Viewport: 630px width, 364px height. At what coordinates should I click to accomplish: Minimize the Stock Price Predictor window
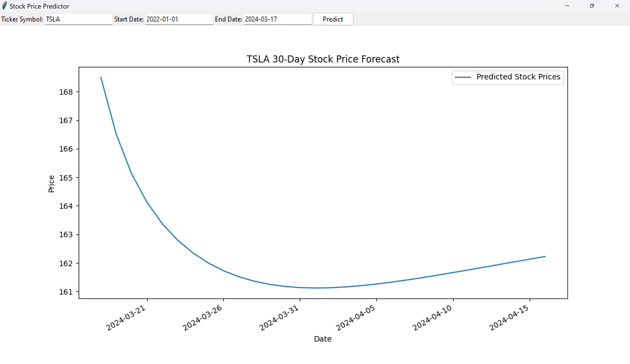pos(567,6)
